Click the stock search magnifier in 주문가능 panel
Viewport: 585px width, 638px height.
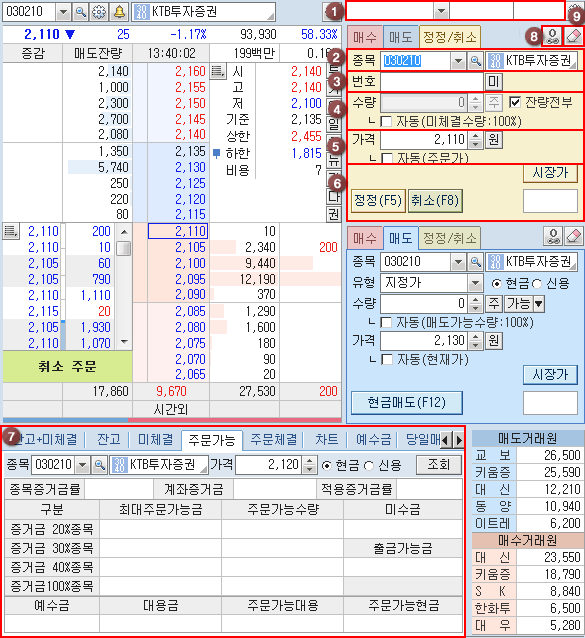(x=99, y=464)
